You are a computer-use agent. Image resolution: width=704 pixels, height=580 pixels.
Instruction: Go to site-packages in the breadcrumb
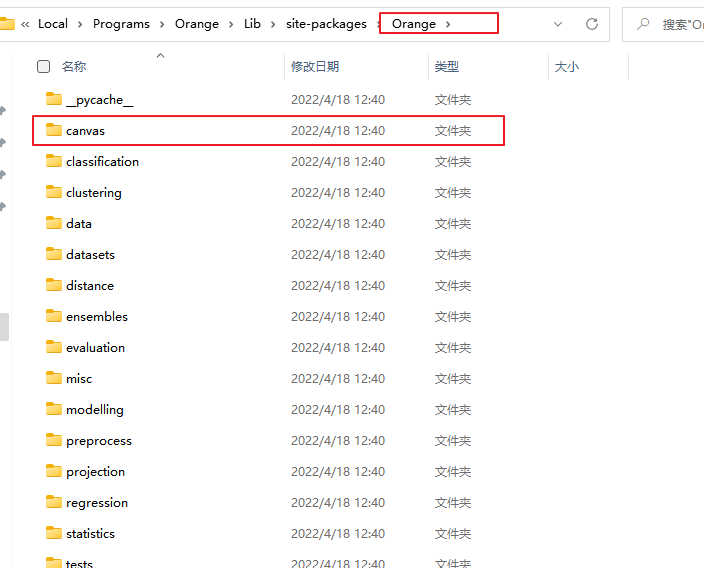tap(326, 23)
